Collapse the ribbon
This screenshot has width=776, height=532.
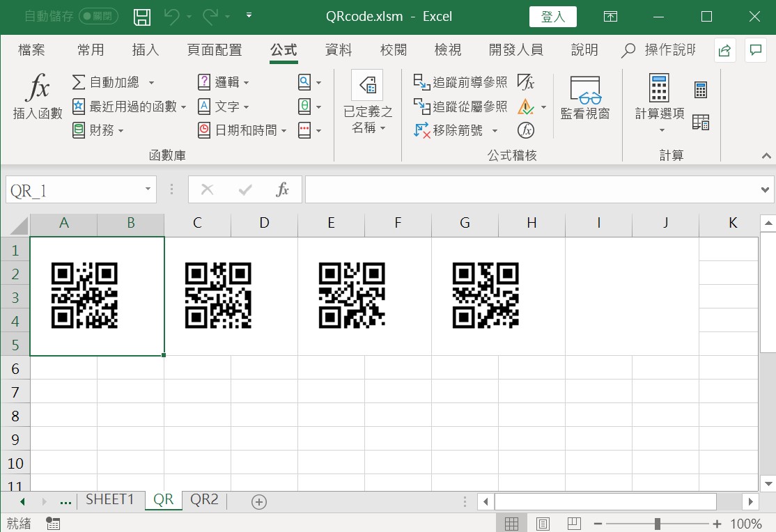766,156
